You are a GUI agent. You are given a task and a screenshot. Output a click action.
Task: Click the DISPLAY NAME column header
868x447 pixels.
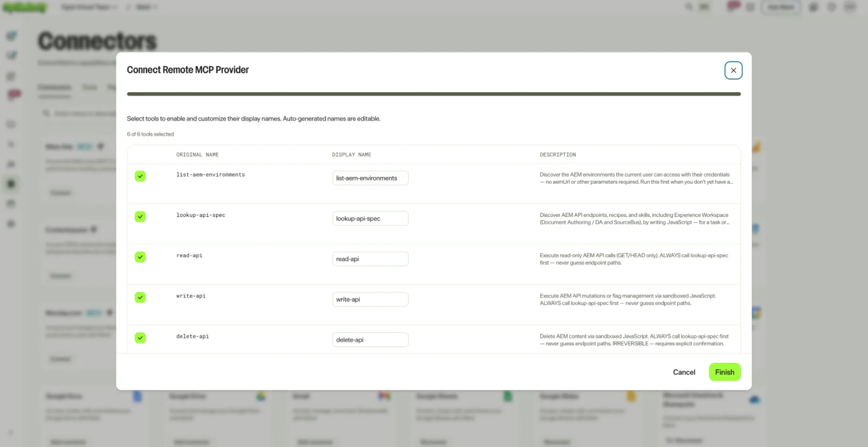click(351, 154)
